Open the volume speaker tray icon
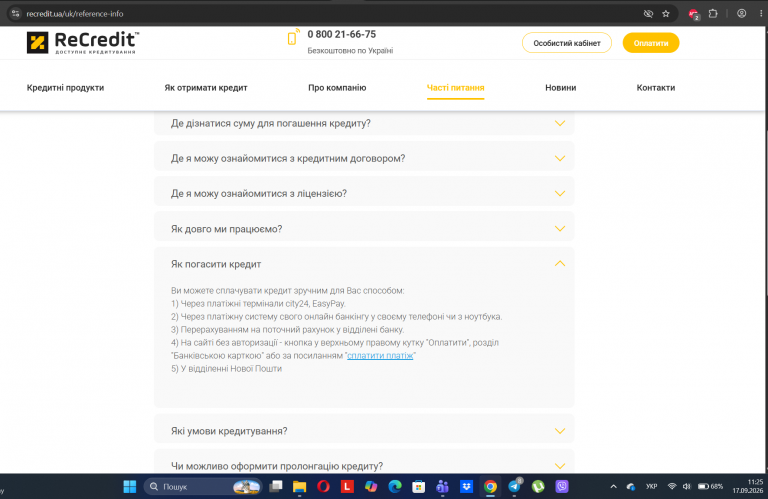Viewport: 768px width, 499px height. (686, 486)
